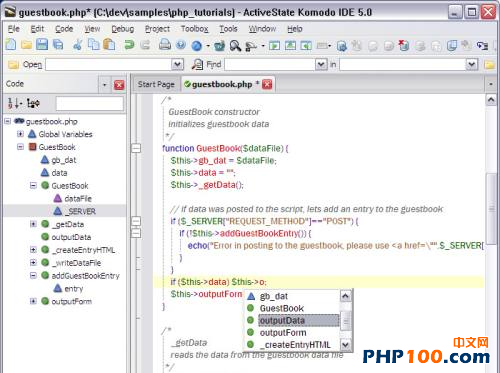
Task: Open the Find field dropdown arrow
Action: (321, 64)
